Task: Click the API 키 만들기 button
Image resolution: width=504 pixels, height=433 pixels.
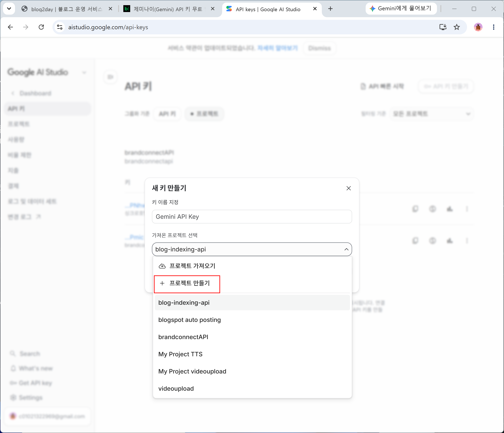Action: click(x=446, y=86)
